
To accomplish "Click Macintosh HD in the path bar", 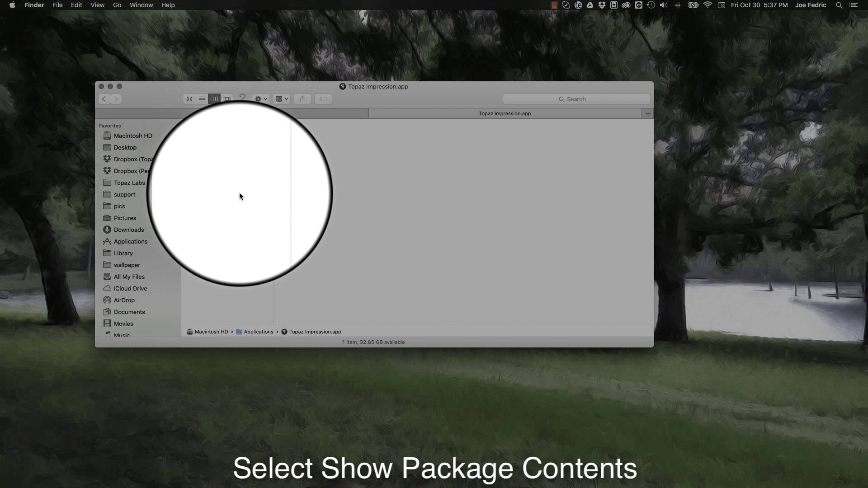I will [x=211, y=332].
